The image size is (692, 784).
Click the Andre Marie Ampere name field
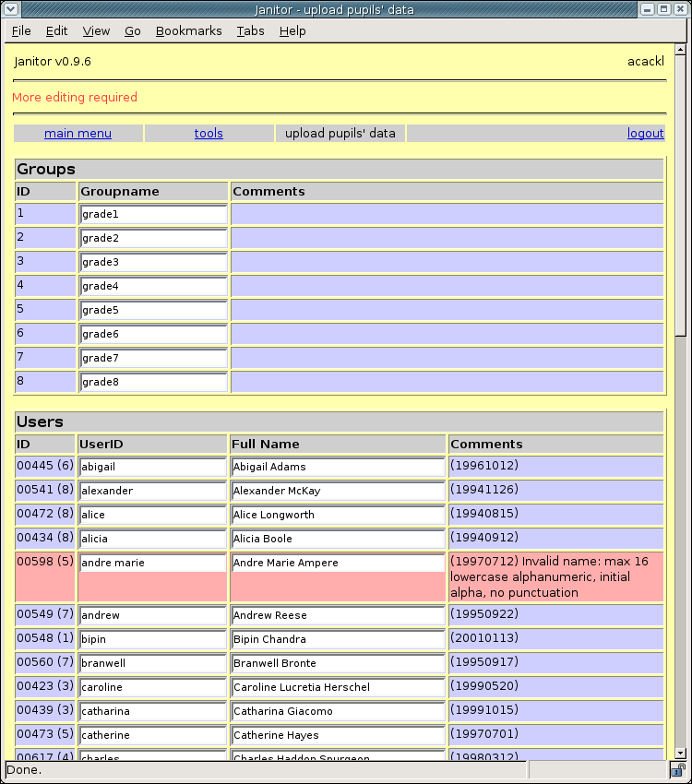[x=338, y=563]
